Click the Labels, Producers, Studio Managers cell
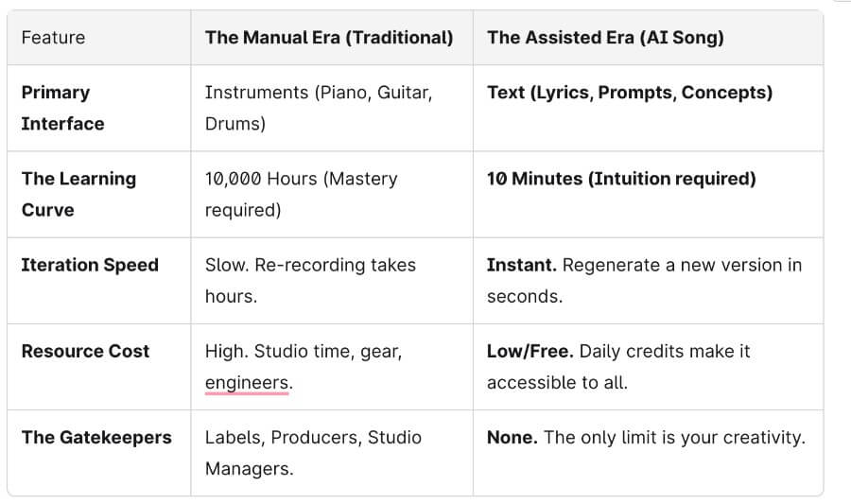 coord(313,452)
